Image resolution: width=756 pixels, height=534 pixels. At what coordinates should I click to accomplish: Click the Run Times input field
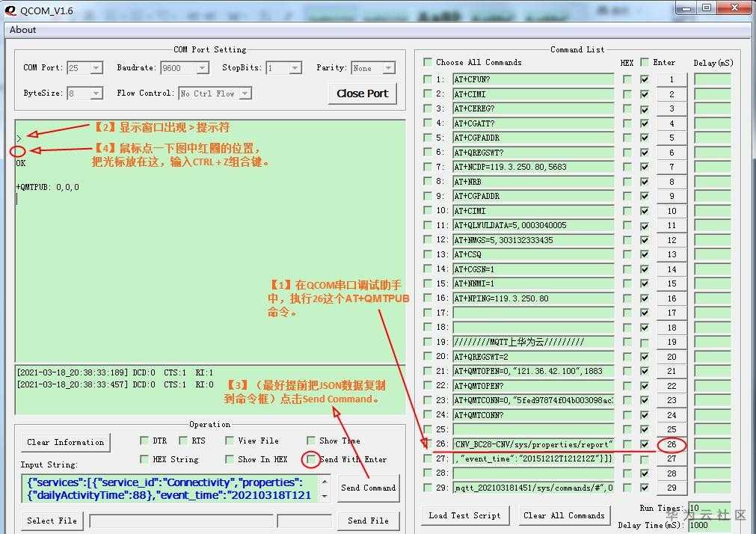click(x=710, y=508)
